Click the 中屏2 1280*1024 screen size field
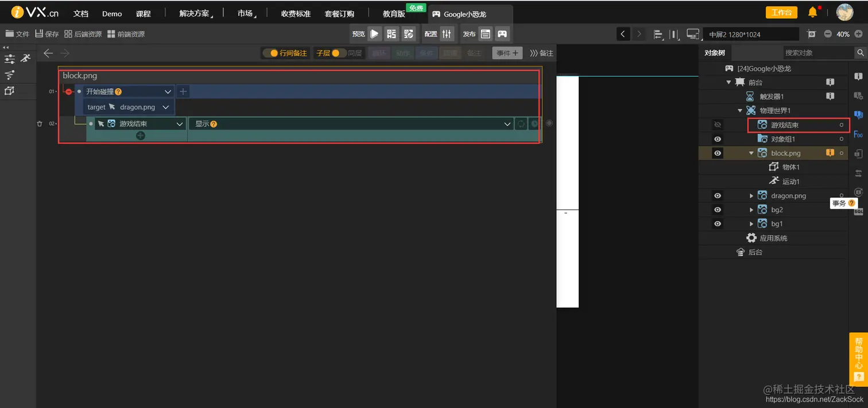Viewport: 868px width, 408px height. (751, 34)
